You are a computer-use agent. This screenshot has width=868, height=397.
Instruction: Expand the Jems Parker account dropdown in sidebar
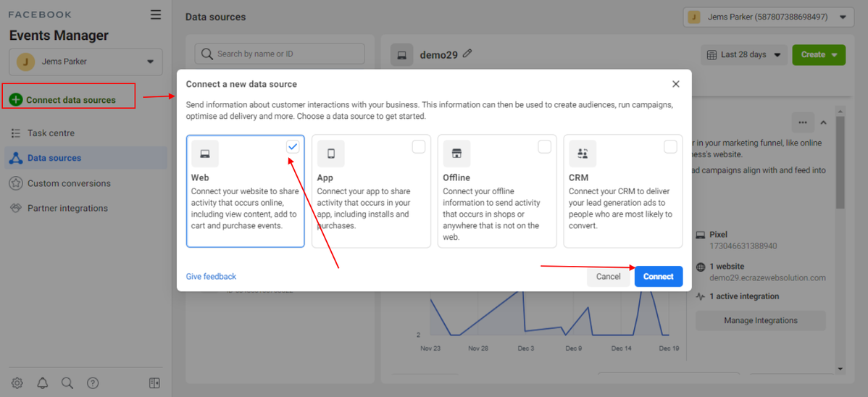click(x=85, y=62)
